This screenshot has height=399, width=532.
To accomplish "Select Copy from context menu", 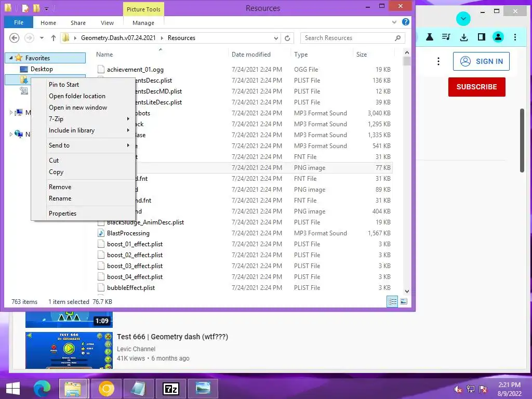I will pos(56,172).
